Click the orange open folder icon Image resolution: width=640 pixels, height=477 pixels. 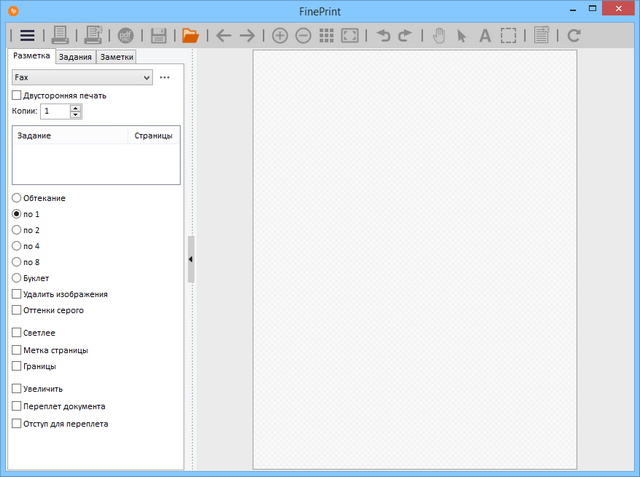click(190, 35)
